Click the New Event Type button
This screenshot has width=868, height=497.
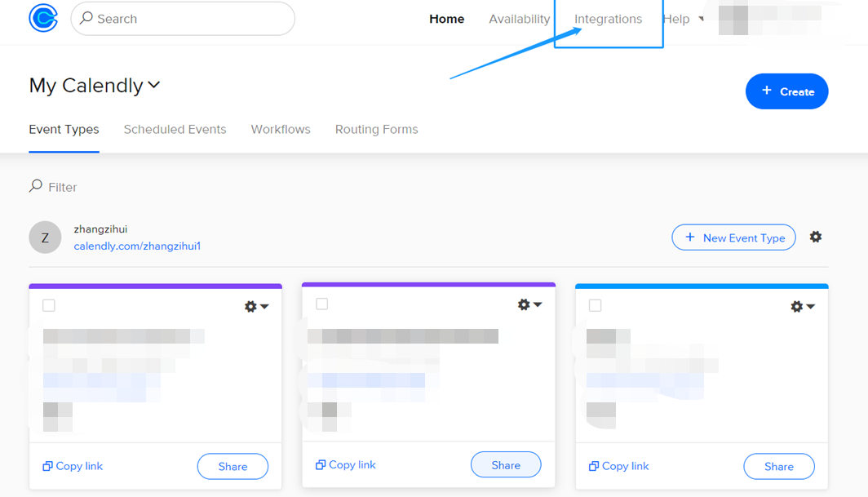click(733, 237)
